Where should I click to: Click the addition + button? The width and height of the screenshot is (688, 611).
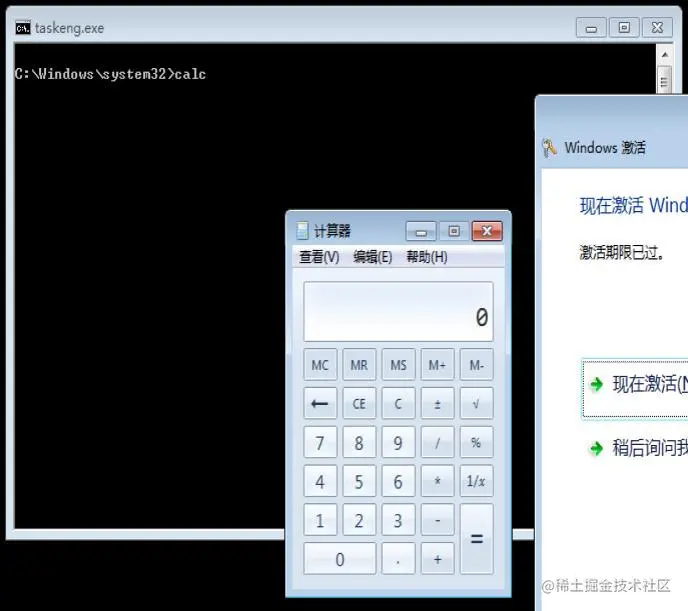437,558
